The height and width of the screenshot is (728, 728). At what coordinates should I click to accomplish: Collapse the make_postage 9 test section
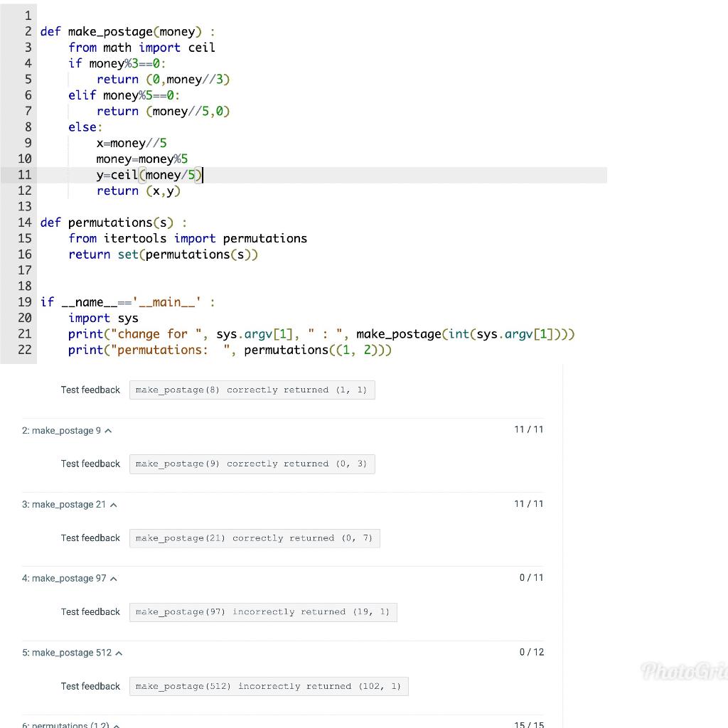[x=108, y=430]
